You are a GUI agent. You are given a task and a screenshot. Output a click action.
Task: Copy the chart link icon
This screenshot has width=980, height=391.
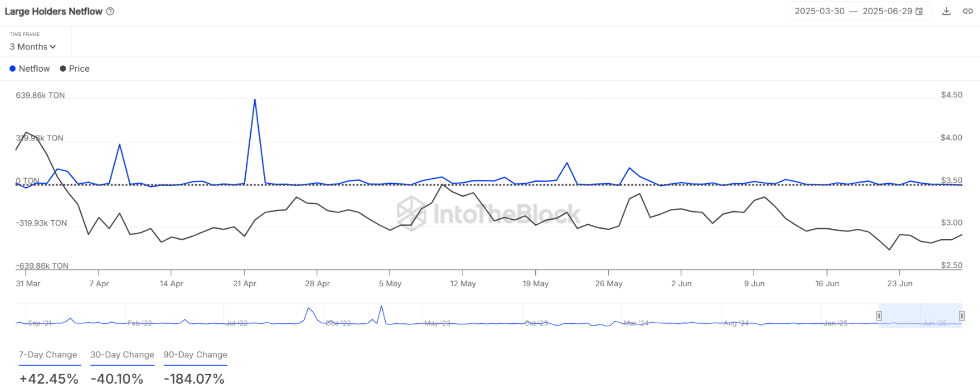pos(967,11)
